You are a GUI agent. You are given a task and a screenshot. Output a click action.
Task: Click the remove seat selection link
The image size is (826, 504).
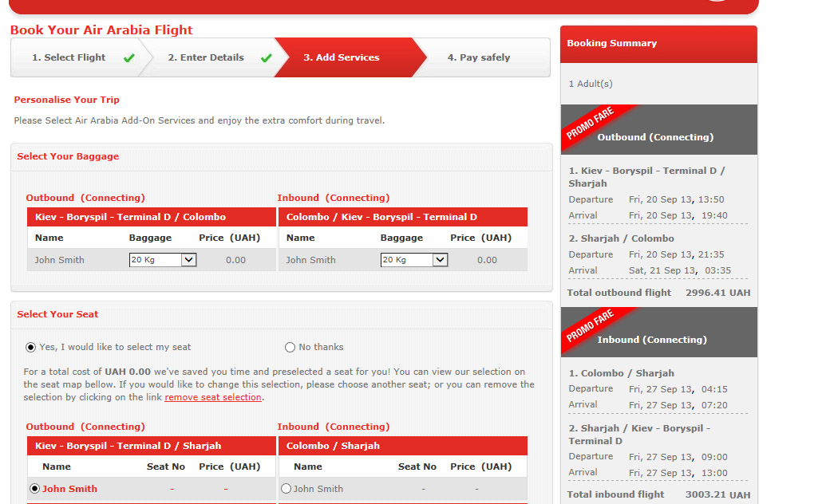pyautogui.click(x=213, y=397)
